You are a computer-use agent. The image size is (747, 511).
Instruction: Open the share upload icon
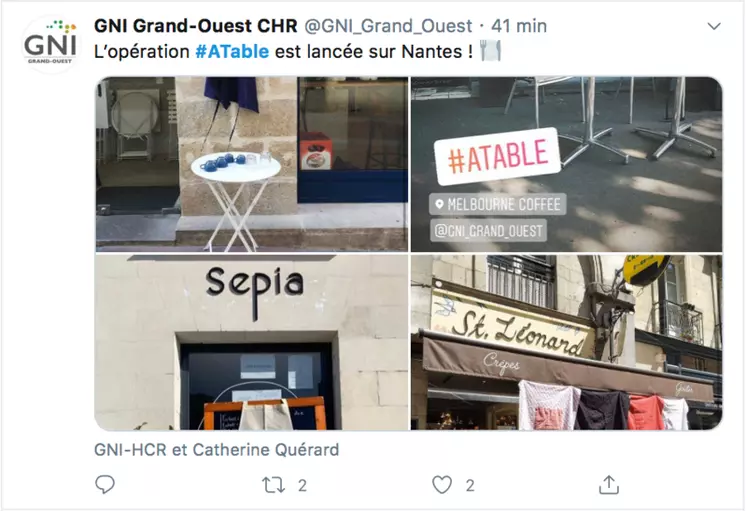609,484
